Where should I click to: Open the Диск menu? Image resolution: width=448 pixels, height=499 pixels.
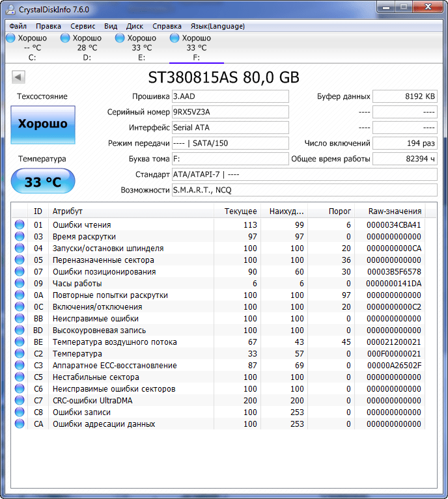click(x=134, y=26)
